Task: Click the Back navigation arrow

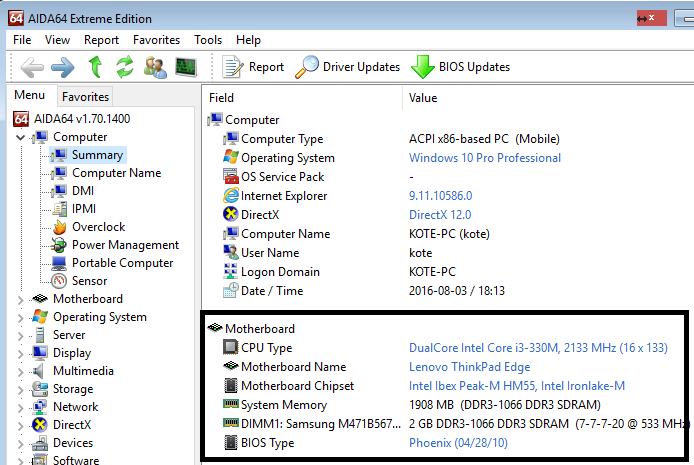Action: pyautogui.click(x=32, y=67)
